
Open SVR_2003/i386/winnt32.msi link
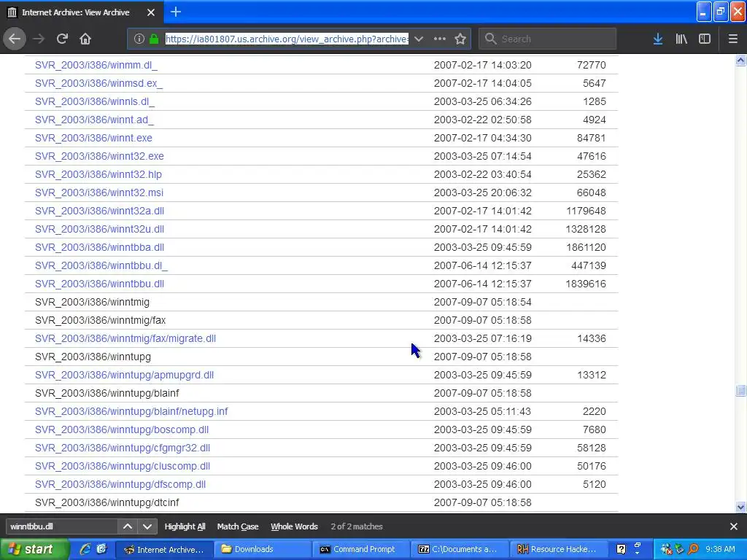99,192
